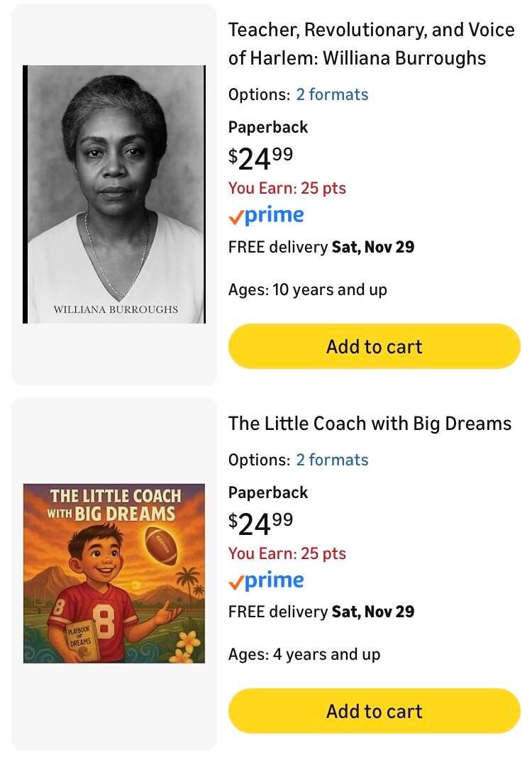Click "2 formats" for the Williana Burroughs book
This screenshot has width=532, height=762.
coord(332,94)
